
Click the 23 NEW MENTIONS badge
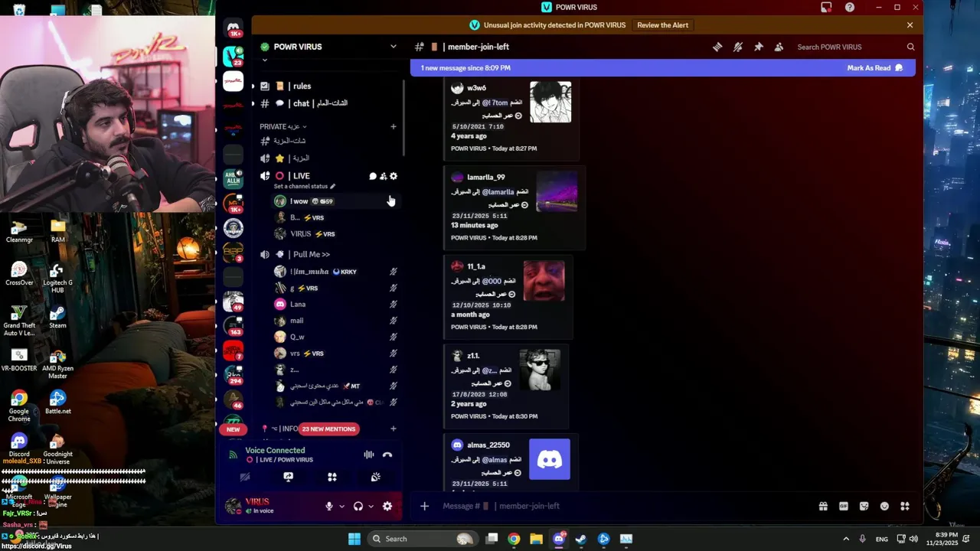point(328,429)
